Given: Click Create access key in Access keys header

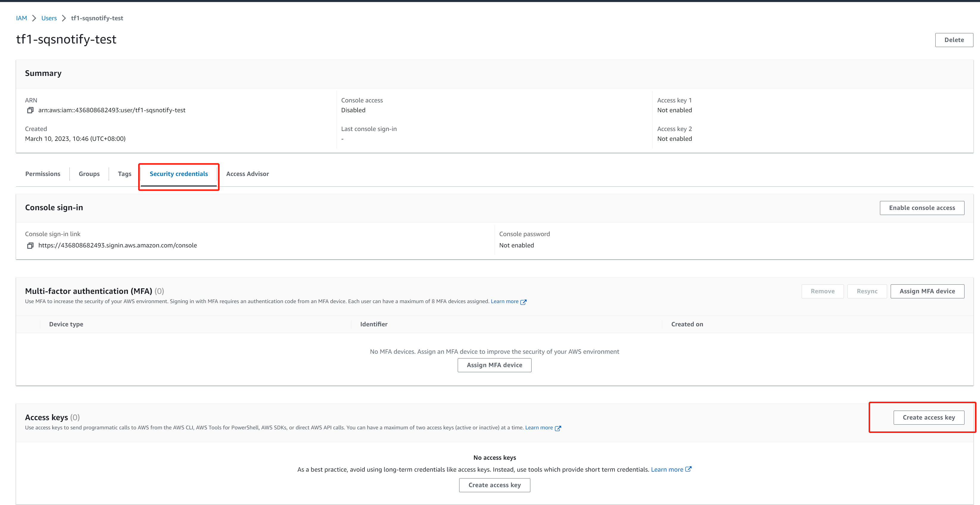Looking at the screenshot, I should tap(929, 417).
